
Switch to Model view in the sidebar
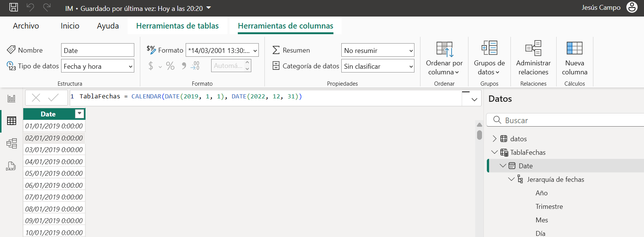point(12,143)
